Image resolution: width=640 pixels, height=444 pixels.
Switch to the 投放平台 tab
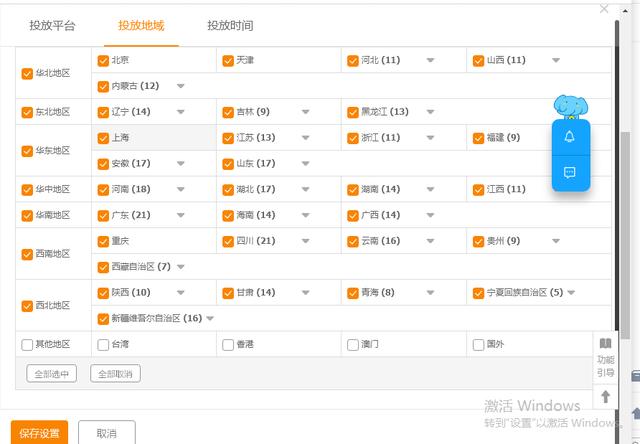tap(52, 25)
